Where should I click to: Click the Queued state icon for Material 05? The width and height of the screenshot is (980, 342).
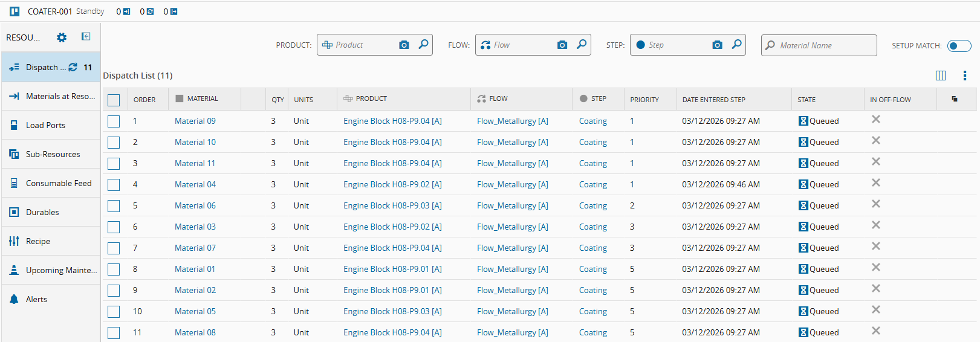tap(803, 311)
